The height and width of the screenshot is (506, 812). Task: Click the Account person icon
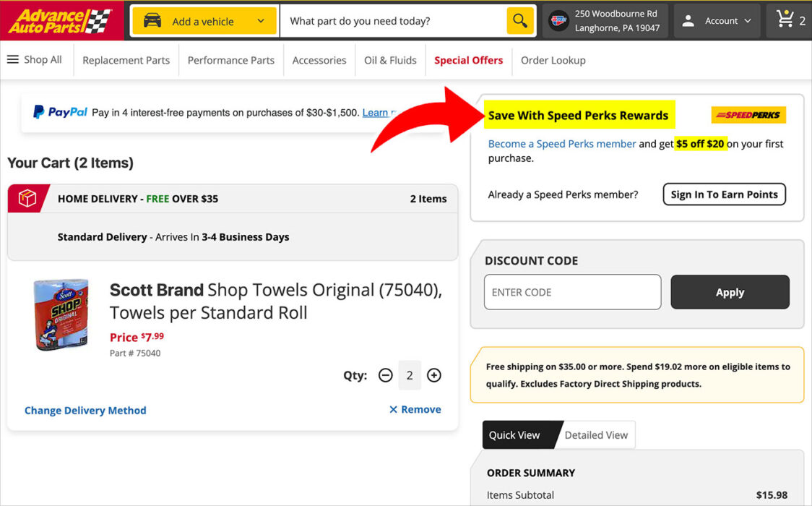pyautogui.click(x=688, y=21)
